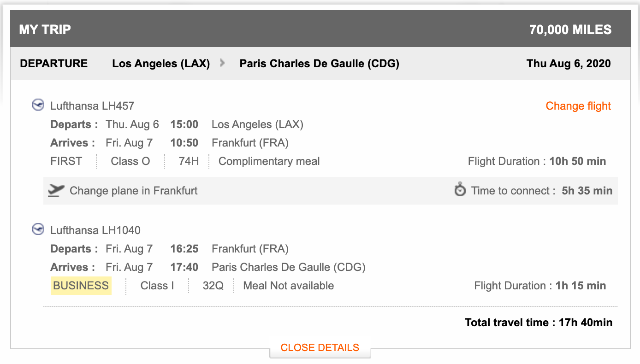Click the Change flight link

tap(578, 106)
